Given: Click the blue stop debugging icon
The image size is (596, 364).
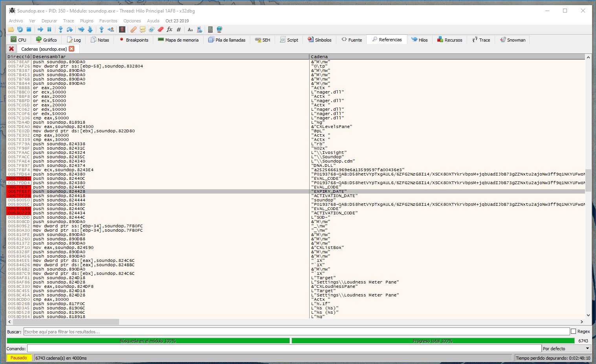Looking at the screenshot, I should 29,29.
